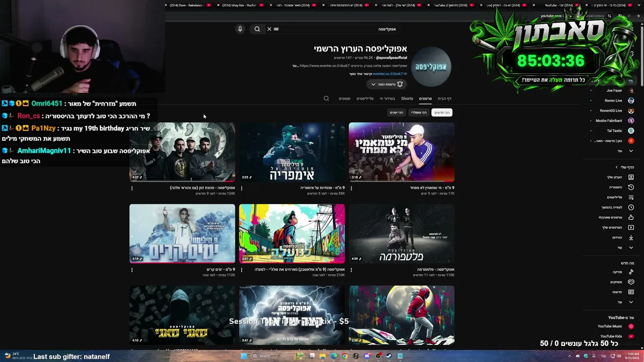Open the פנטזיות על אימפריה video title
The height and width of the screenshot is (362, 644).
click(323, 188)
